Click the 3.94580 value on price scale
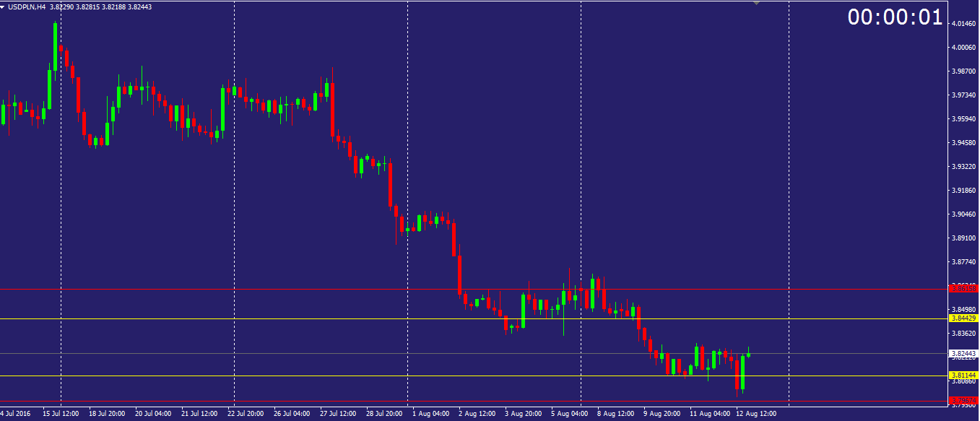 (x=963, y=143)
